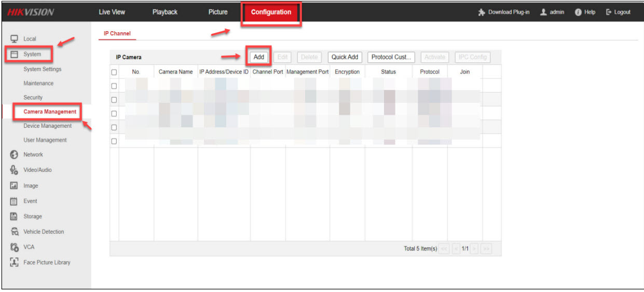Open the Image settings icon
644x292 pixels.
click(x=15, y=185)
